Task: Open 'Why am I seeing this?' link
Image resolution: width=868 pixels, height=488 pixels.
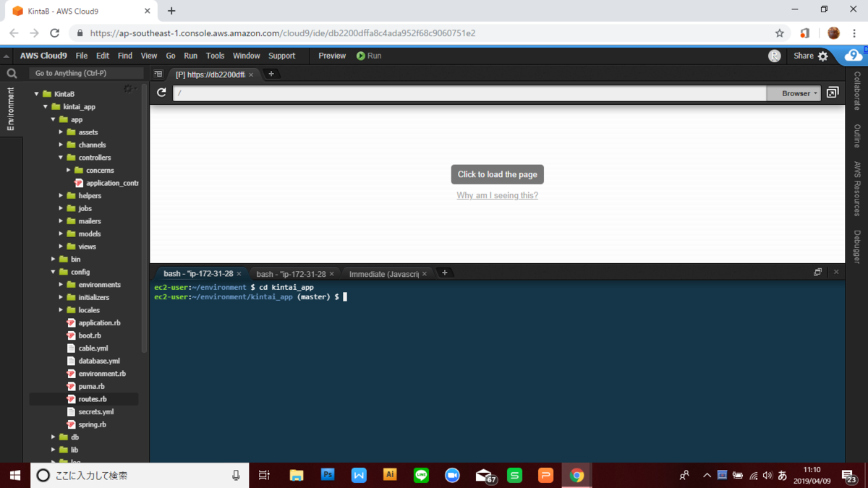Action: pyautogui.click(x=498, y=195)
